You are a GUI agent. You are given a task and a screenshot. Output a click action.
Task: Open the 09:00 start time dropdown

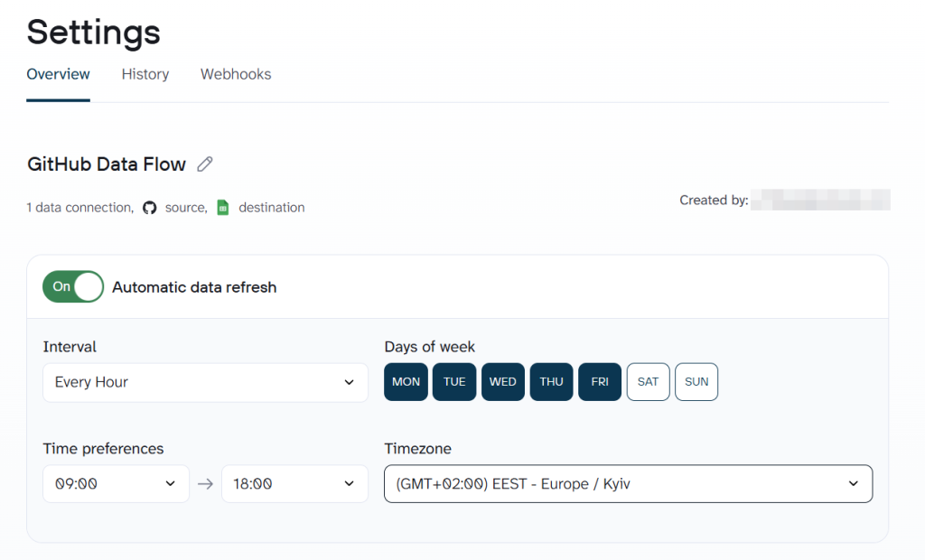coord(116,483)
